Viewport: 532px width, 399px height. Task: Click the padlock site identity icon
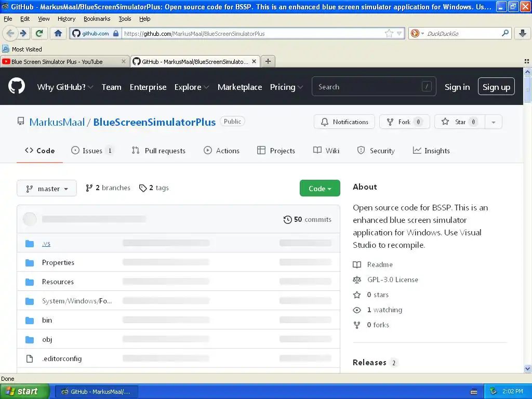pyautogui.click(x=116, y=33)
